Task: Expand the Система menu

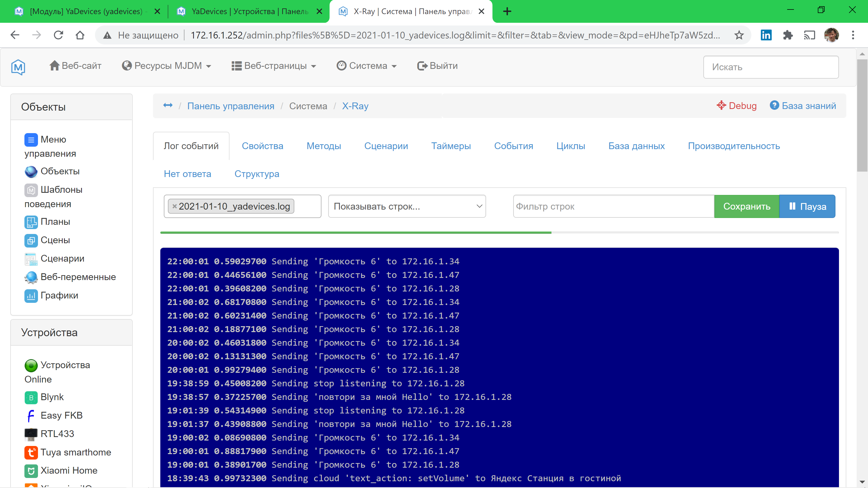Action: pyautogui.click(x=367, y=66)
